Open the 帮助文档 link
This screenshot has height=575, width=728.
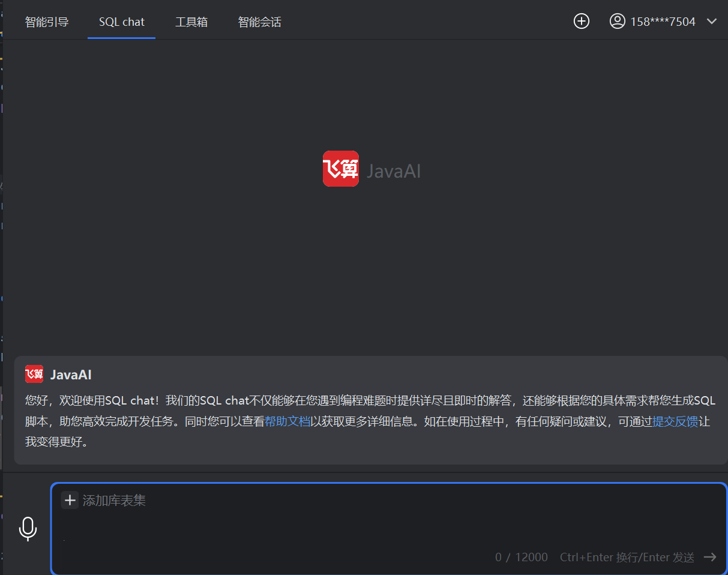coord(287,421)
